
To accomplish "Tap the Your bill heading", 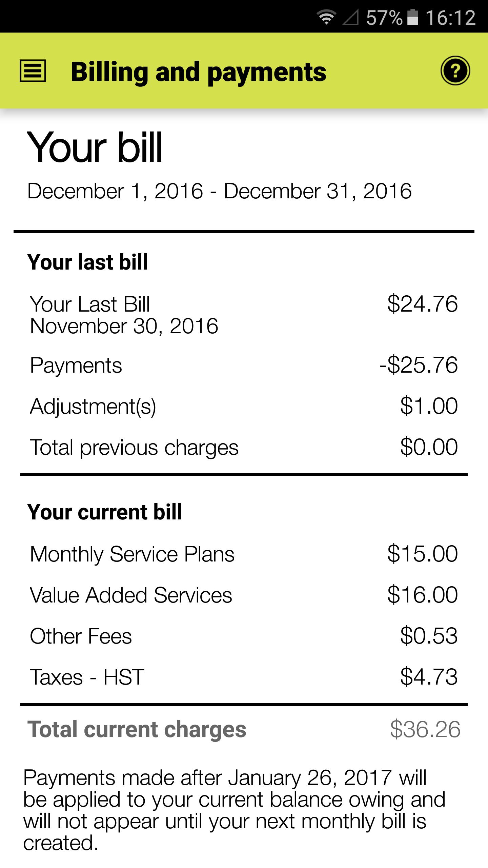I will (x=95, y=147).
